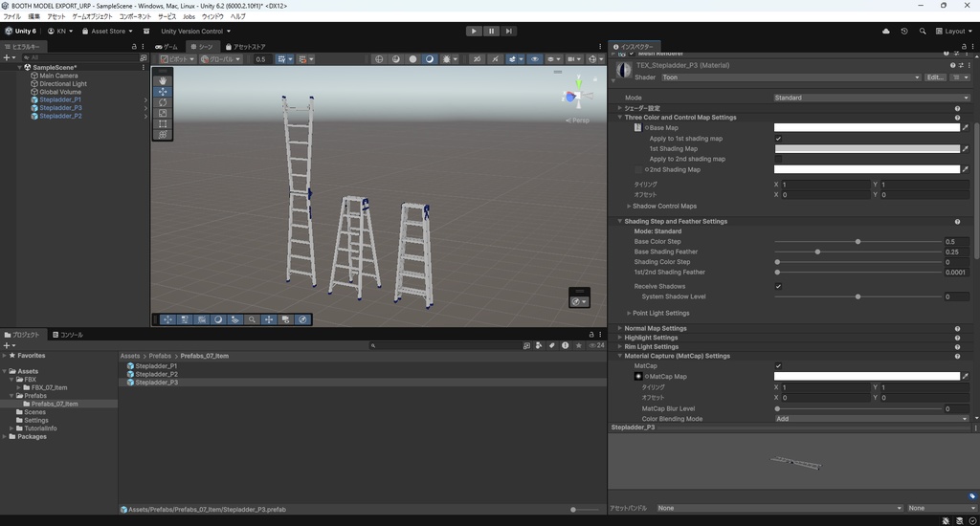
Task: Uncheck Apply to 1st shading map
Action: click(x=778, y=139)
